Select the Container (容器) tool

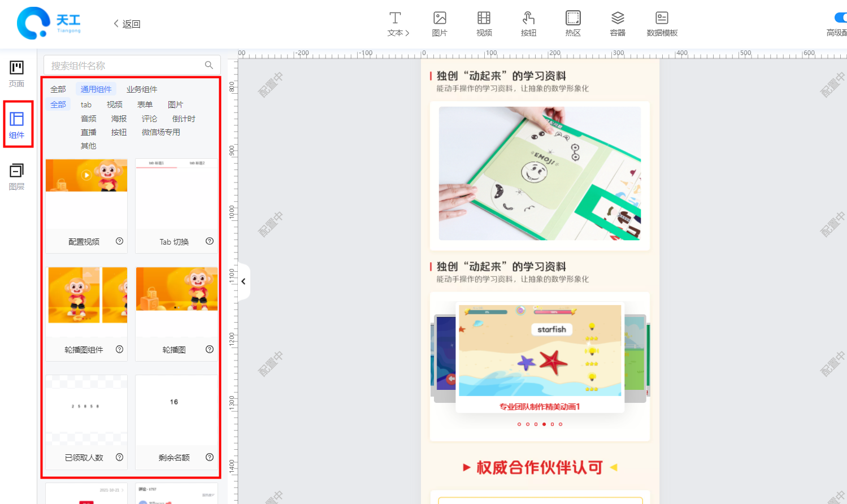[618, 24]
